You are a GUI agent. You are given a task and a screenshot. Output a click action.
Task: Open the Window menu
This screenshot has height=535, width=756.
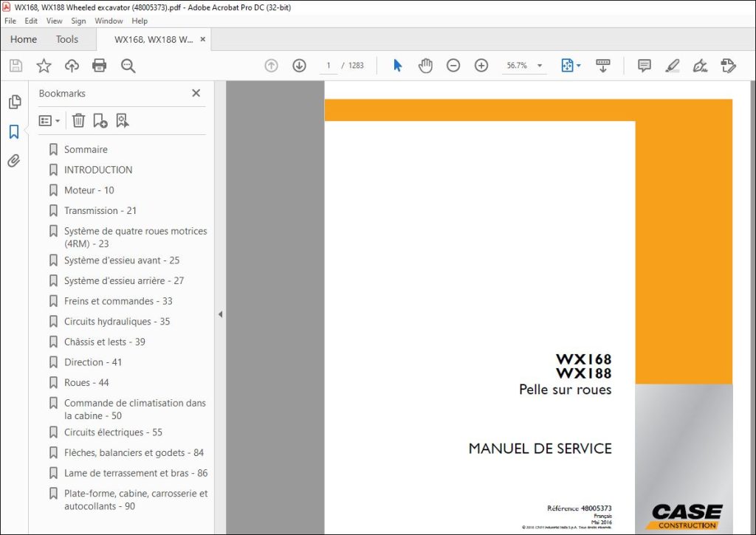point(109,21)
